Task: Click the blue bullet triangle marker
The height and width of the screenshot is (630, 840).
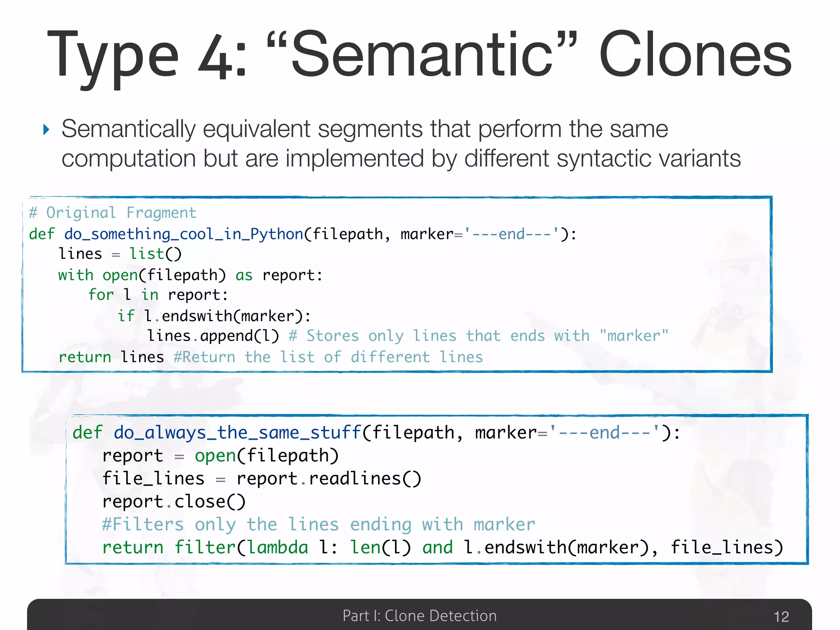Action: click(46, 130)
